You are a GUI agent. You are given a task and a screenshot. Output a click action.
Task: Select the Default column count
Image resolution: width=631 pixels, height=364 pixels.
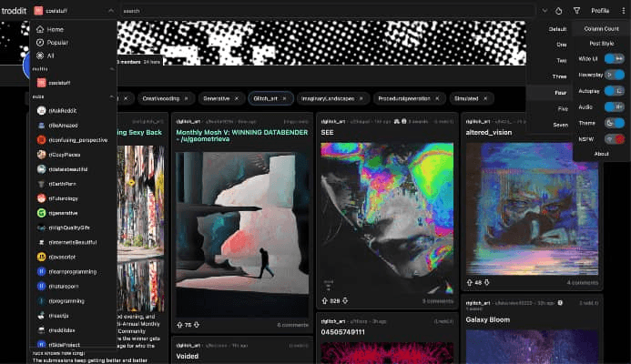(557, 29)
